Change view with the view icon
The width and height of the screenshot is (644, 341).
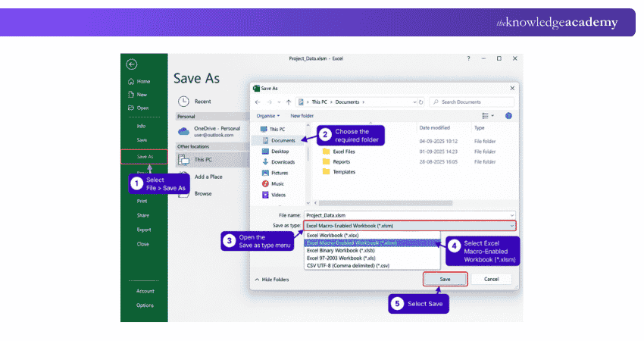(485, 116)
